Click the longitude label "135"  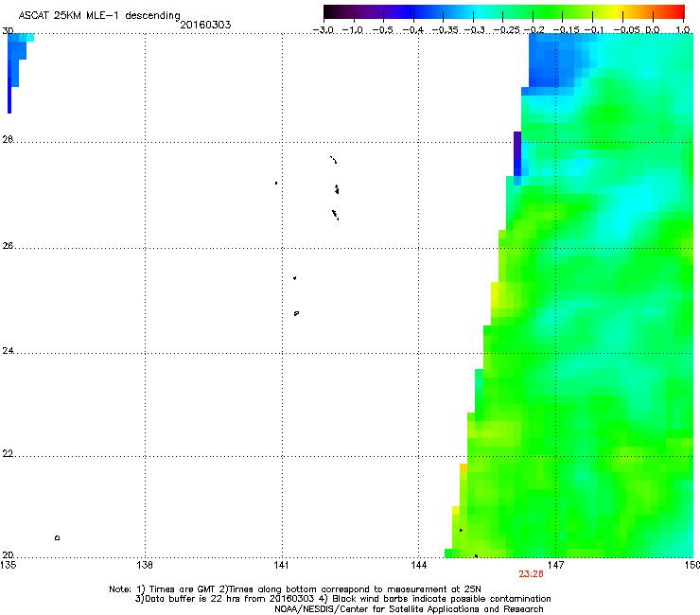[x=9, y=566]
